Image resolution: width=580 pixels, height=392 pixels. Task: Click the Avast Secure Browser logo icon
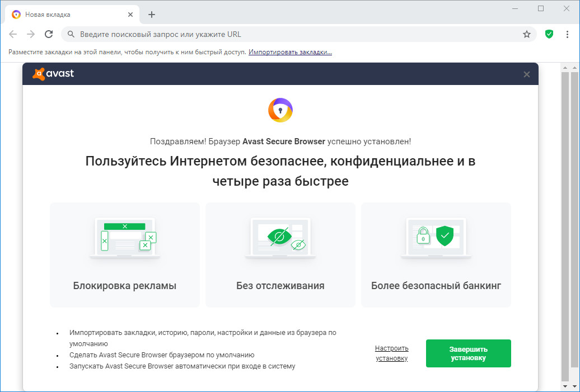(280, 110)
